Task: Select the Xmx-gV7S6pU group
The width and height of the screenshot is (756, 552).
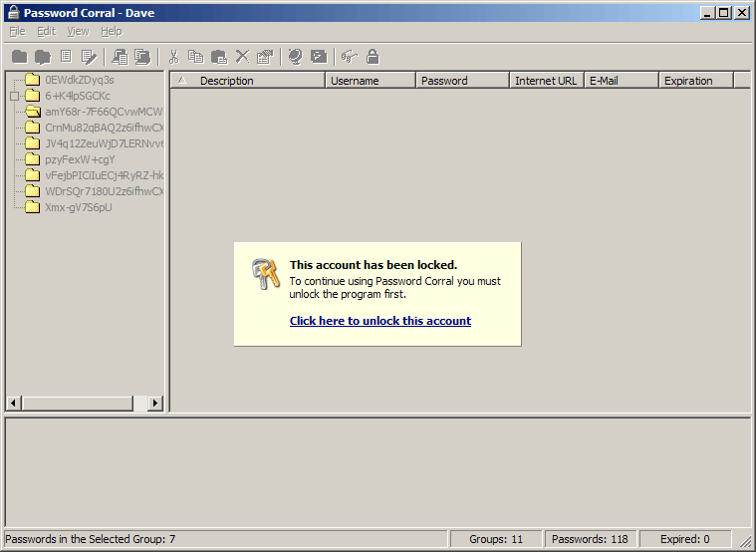Action: coord(78,207)
